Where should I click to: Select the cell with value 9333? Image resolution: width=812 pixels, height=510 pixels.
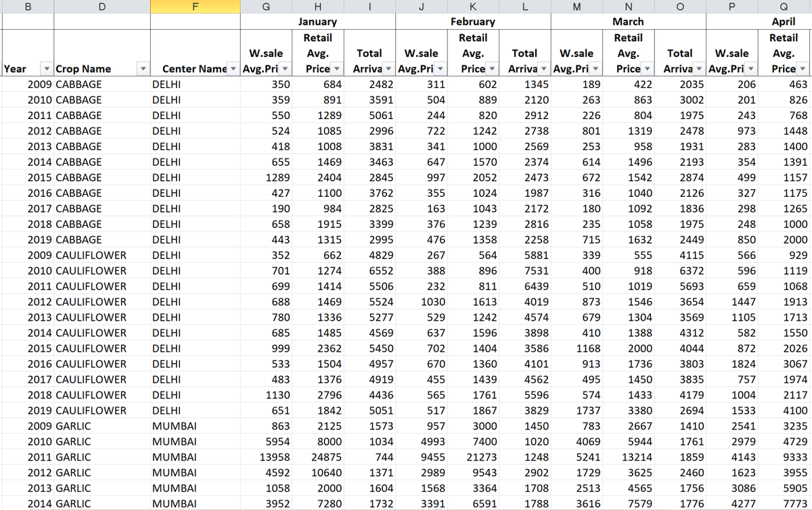pyautogui.click(x=784, y=457)
